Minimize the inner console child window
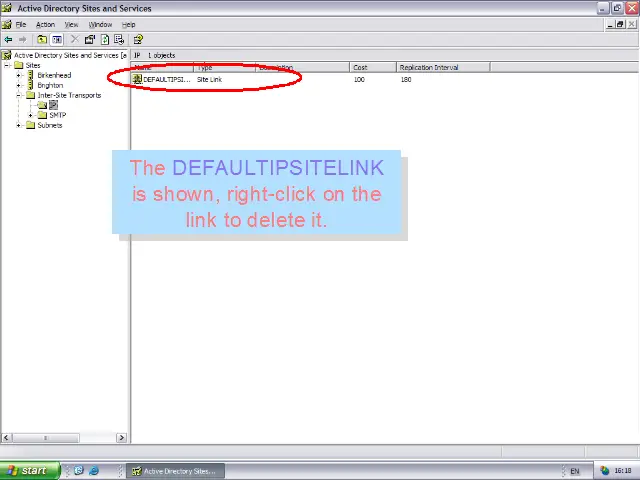The image size is (640, 480). click(x=610, y=24)
